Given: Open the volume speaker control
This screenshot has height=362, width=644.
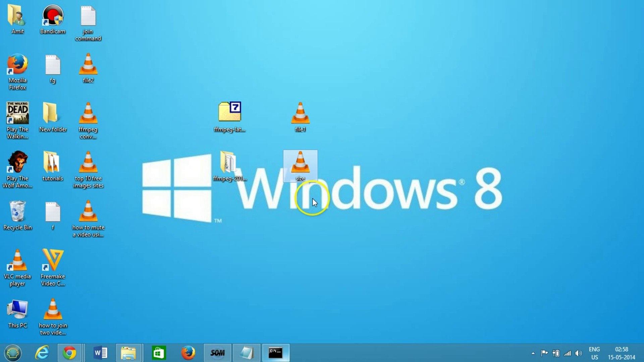Looking at the screenshot, I should tap(578, 353).
